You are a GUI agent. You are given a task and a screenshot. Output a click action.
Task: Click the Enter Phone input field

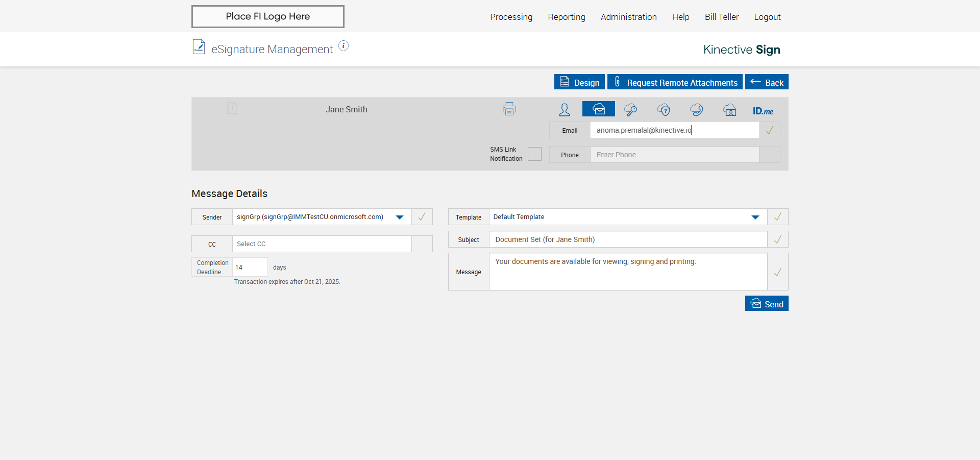pyautogui.click(x=674, y=155)
